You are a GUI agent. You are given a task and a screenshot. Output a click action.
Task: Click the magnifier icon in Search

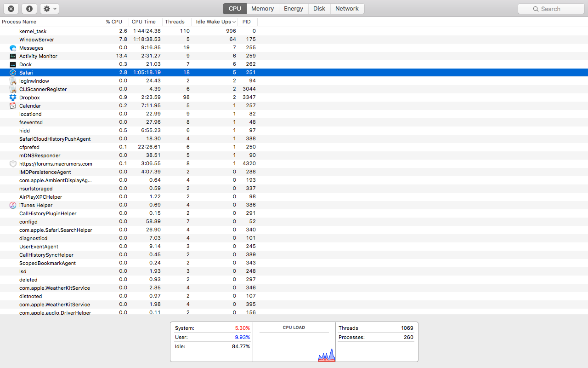point(536,9)
